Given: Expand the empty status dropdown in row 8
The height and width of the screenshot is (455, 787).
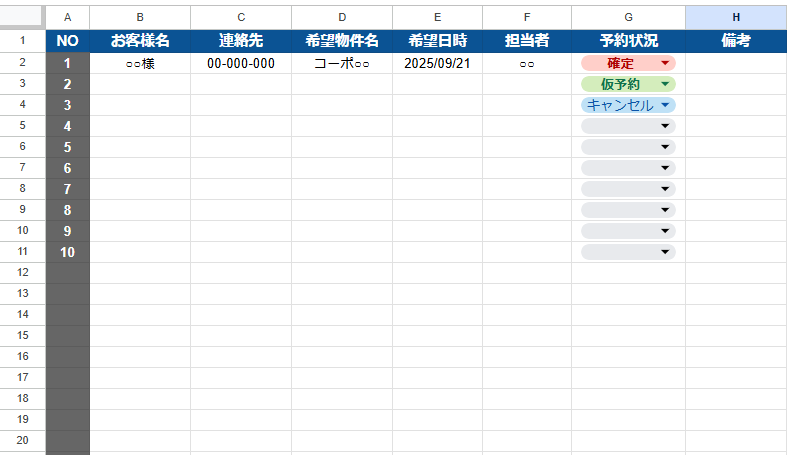Looking at the screenshot, I should [665, 189].
